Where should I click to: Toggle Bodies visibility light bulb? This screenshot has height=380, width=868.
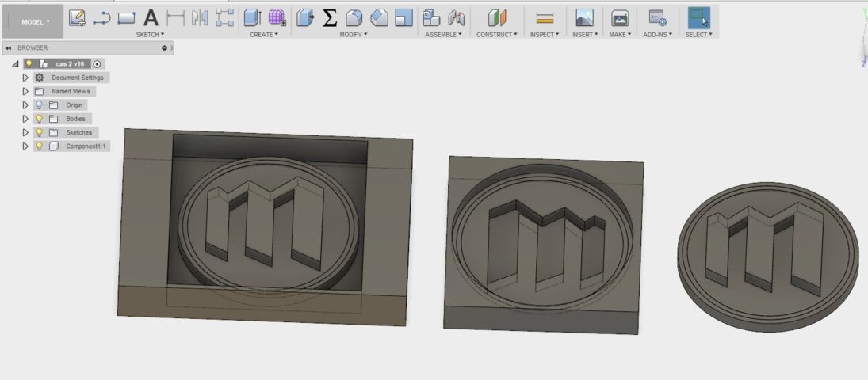click(x=39, y=119)
